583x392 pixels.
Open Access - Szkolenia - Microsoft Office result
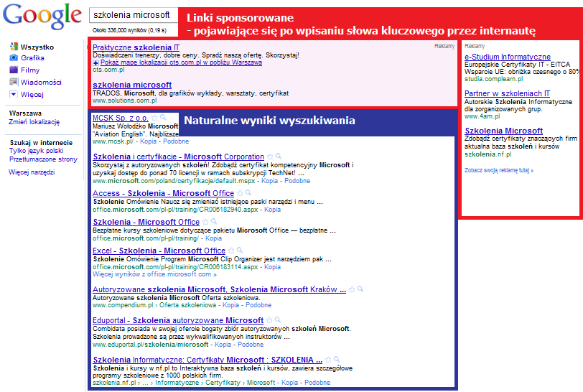pos(163,193)
